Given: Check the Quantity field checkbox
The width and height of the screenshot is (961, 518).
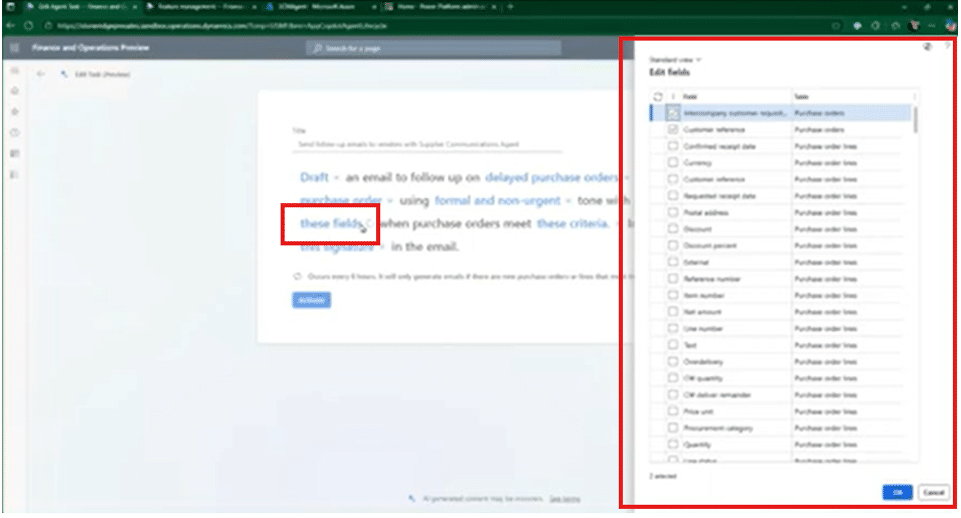Looking at the screenshot, I should point(673,444).
